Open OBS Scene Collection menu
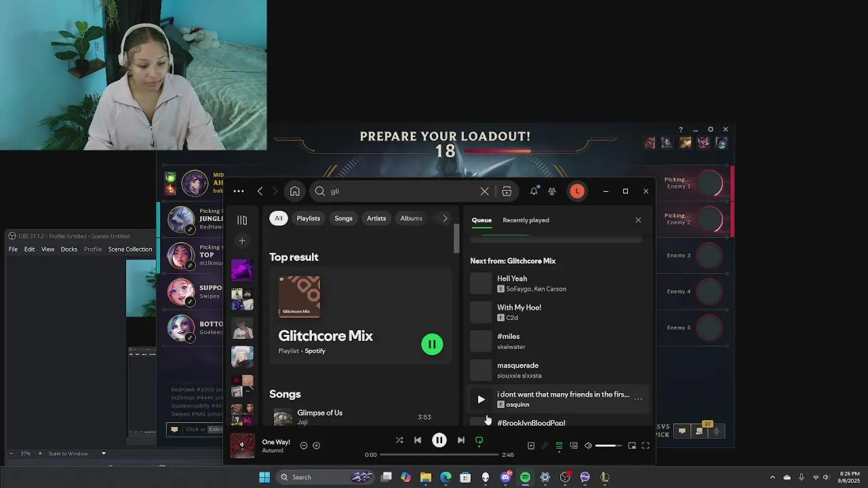The height and width of the screenshot is (488, 868). (130, 249)
